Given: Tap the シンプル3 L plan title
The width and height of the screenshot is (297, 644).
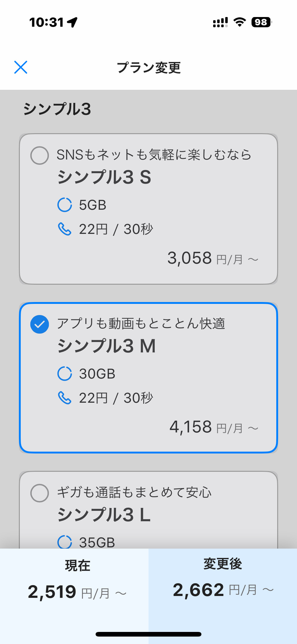Looking at the screenshot, I should click(x=104, y=515).
